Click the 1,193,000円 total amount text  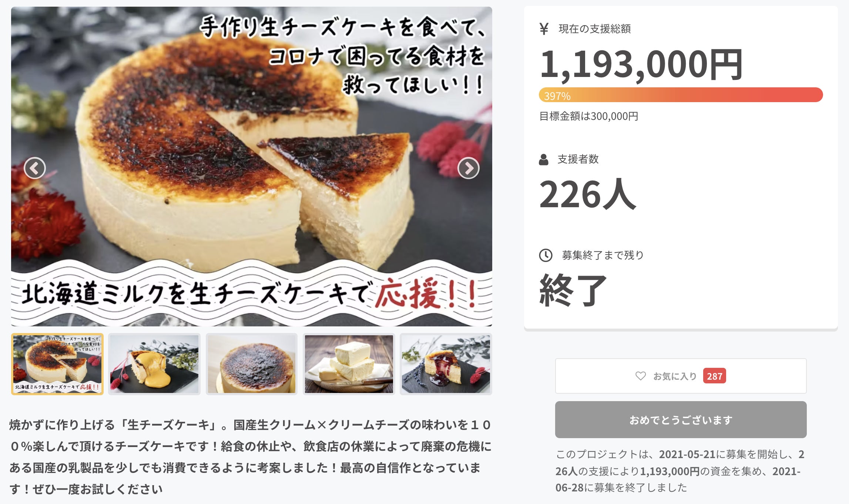(641, 65)
